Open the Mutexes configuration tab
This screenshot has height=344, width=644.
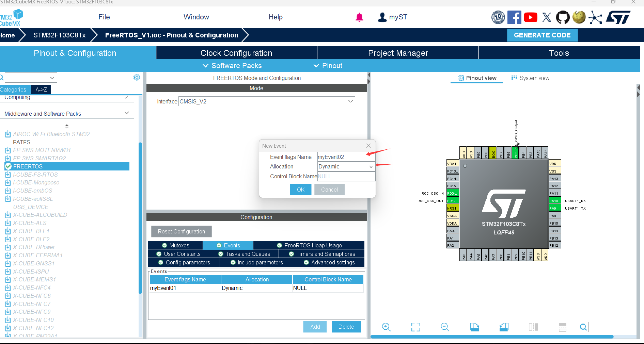(175, 245)
